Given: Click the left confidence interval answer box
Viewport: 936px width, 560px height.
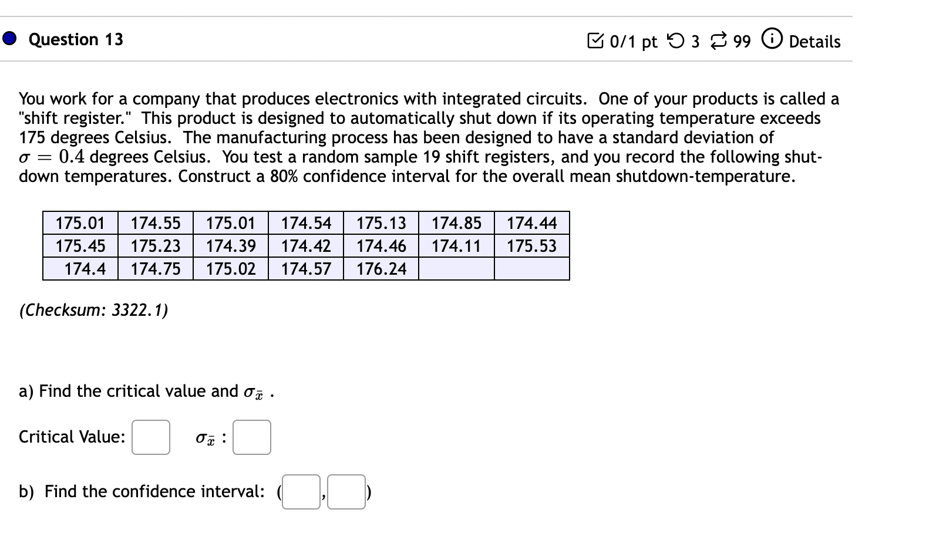Looking at the screenshot, I should pos(301,492).
